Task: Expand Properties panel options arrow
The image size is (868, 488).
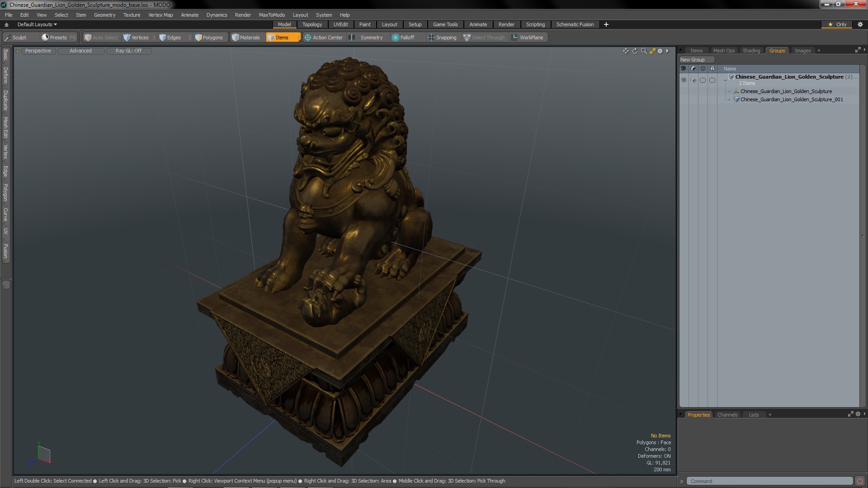Action: click(864, 414)
